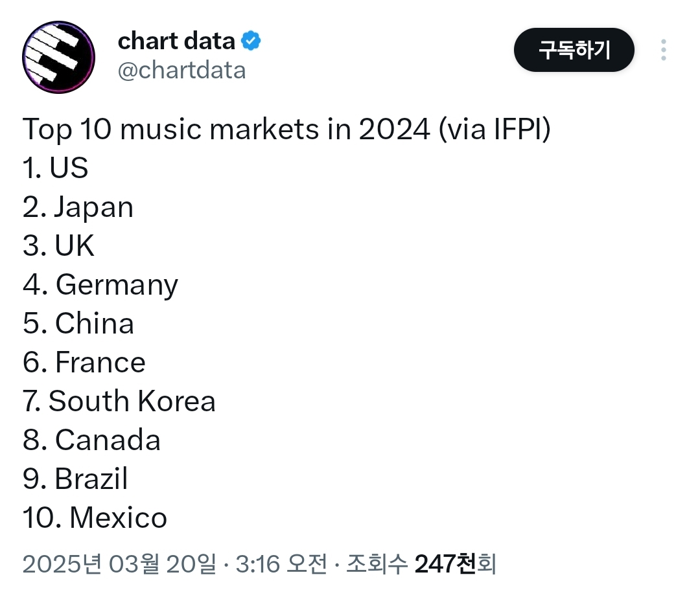
Task: Click the 조회수 247천회 view count
Action: coord(421,564)
